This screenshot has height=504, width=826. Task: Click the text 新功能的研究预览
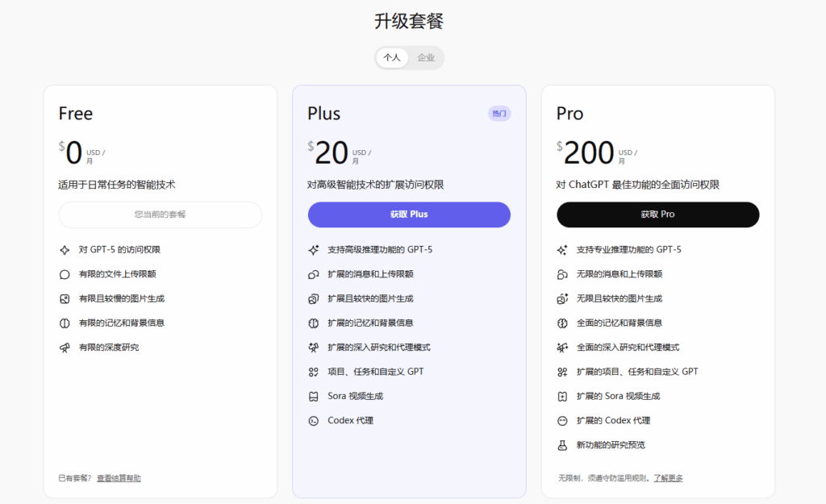[x=611, y=445]
